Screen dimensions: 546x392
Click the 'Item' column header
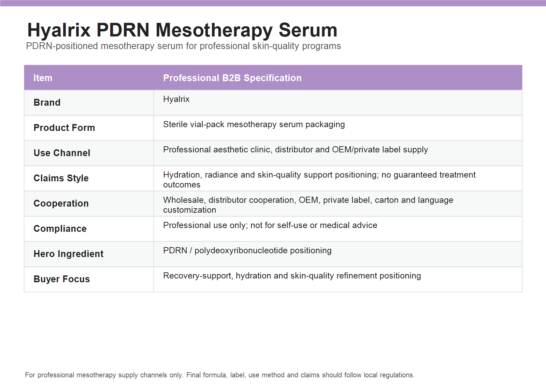43,78
